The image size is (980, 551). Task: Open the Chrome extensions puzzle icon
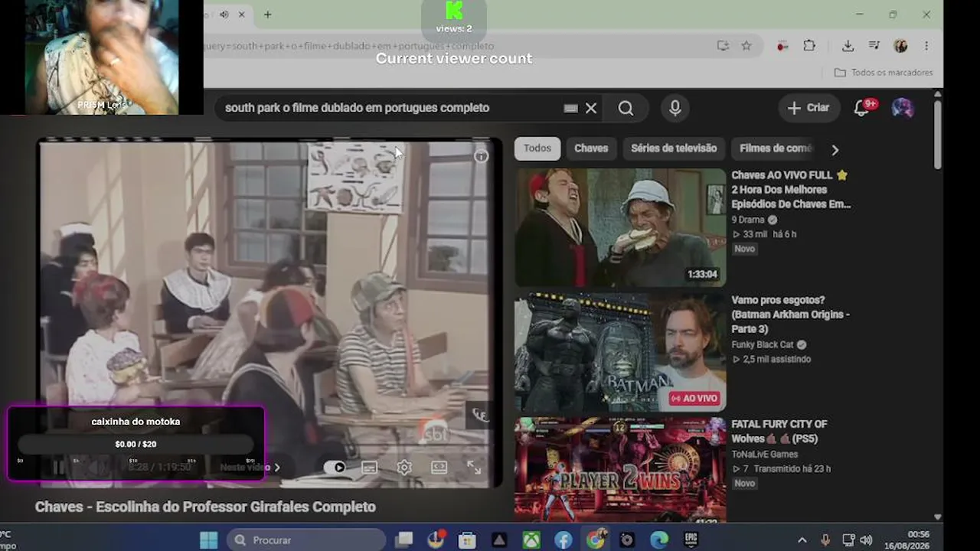[x=809, y=46]
